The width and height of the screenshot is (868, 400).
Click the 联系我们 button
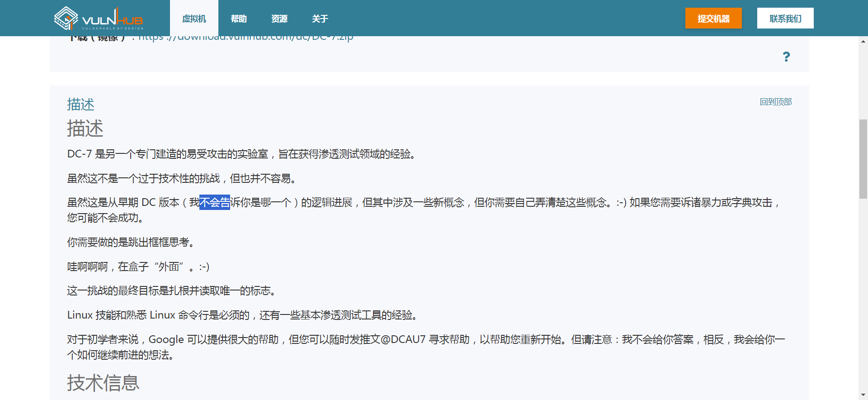[x=785, y=18]
